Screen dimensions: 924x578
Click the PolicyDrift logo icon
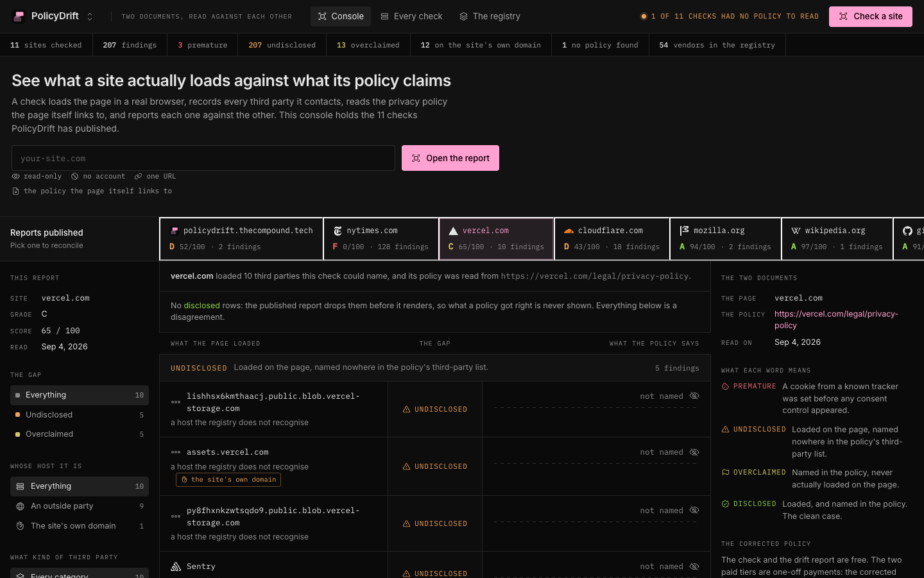tap(19, 16)
